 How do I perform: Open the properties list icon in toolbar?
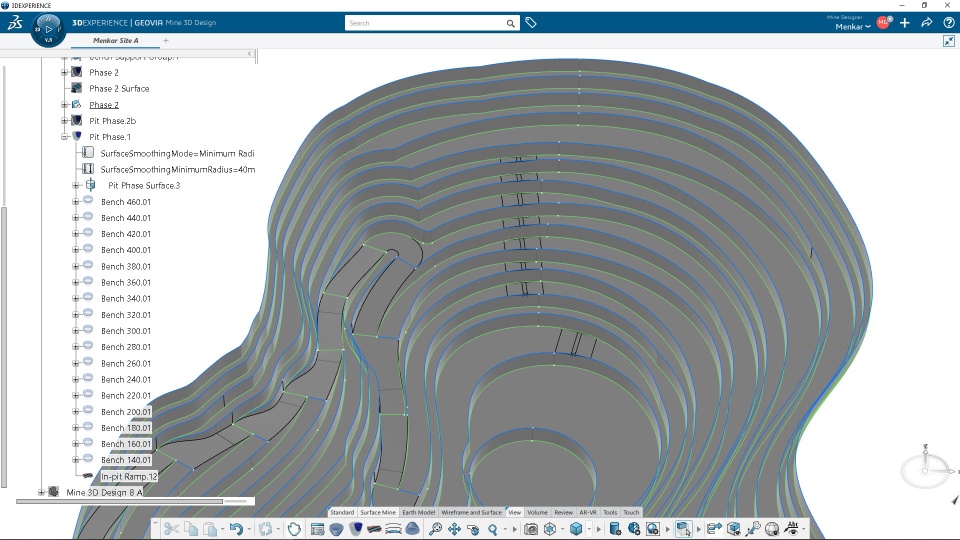(x=317, y=529)
